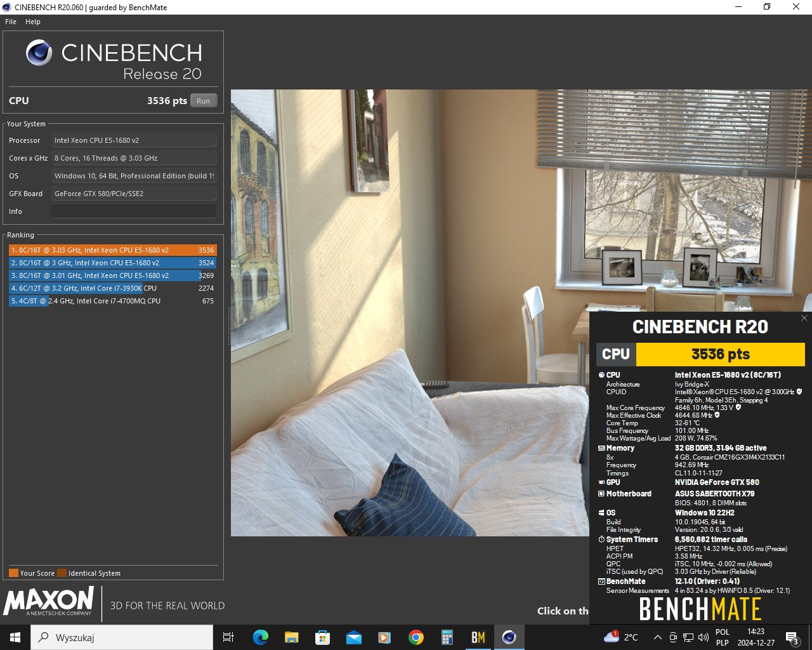The image size is (812, 650).
Task: Click the Identical System legend swatch
Action: 62,573
